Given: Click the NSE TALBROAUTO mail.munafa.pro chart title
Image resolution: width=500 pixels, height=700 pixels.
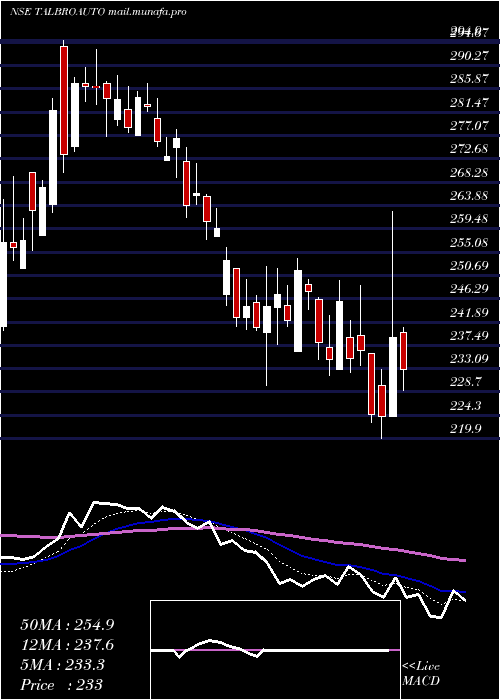Looking at the screenshot, I should tap(98, 12).
